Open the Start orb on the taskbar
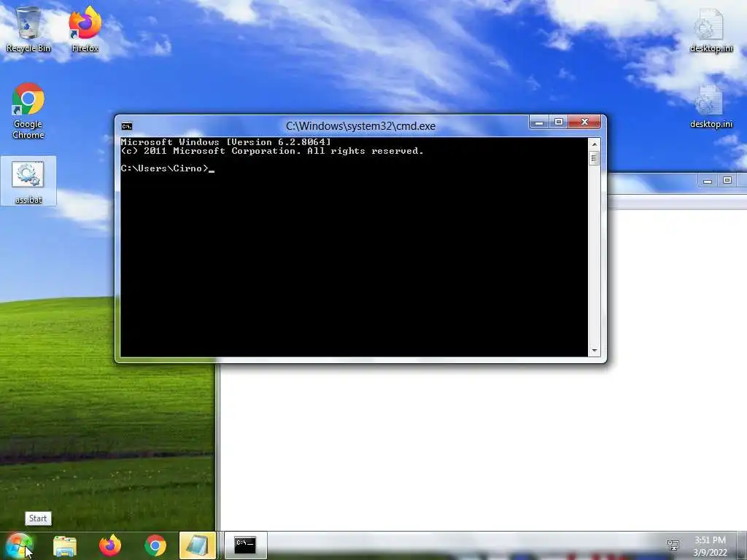Image resolution: width=747 pixels, height=560 pixels. [19, 545]
